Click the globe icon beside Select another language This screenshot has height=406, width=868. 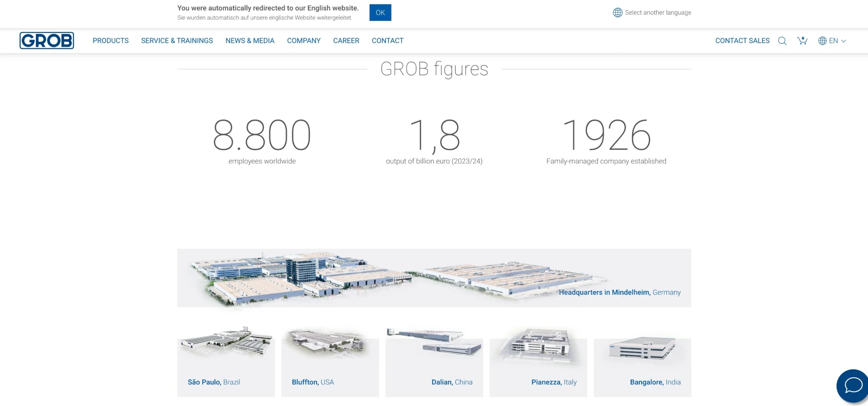617,13
